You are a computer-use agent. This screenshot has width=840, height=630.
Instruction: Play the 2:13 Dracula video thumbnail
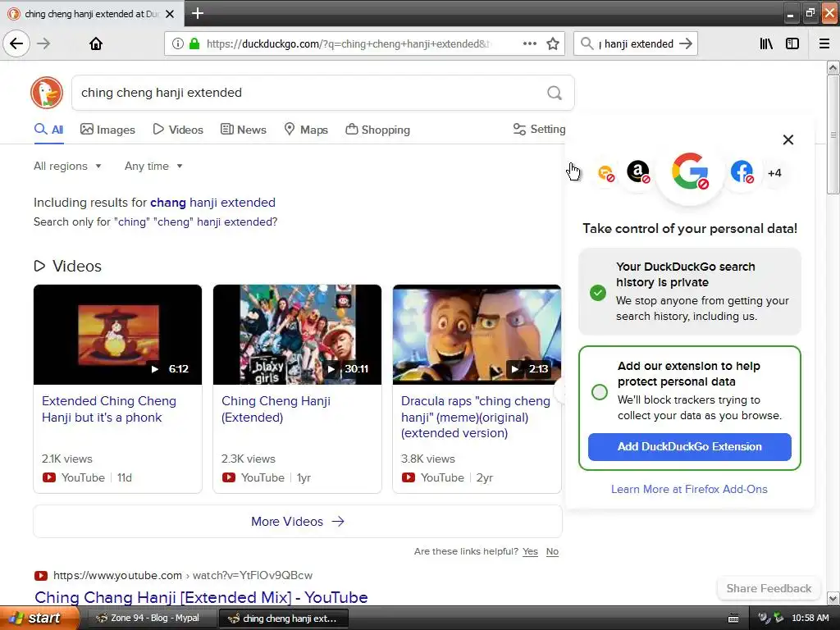477,335
